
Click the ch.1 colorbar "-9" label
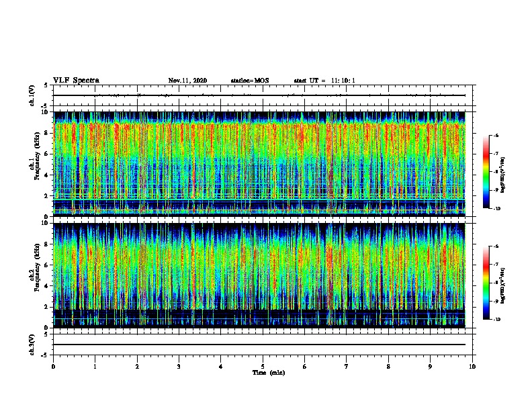[x=496, y=190]
